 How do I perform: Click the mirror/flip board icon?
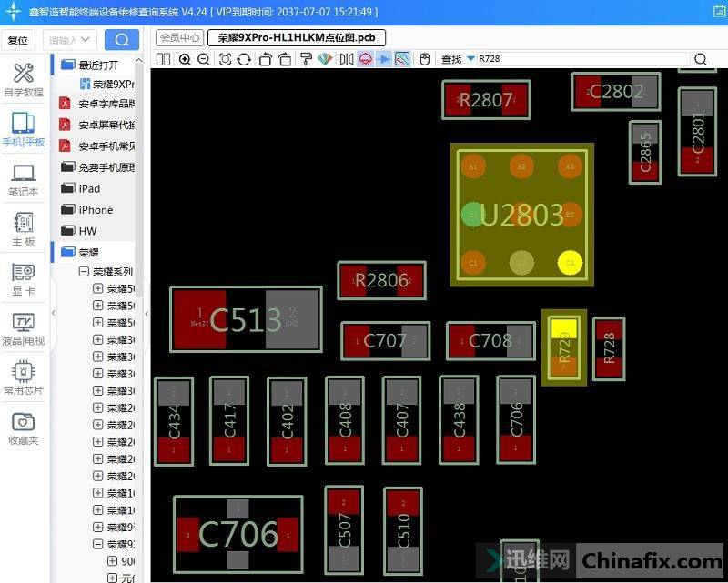[x=347, y=59]
